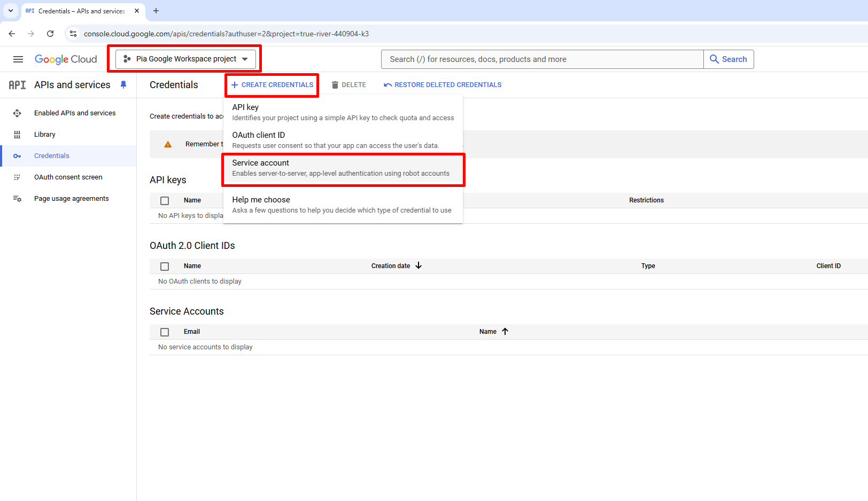Select all OAuth 2.0 Client IDs checkbox
The image size is (868, 501).
click(x=165, y=267)
